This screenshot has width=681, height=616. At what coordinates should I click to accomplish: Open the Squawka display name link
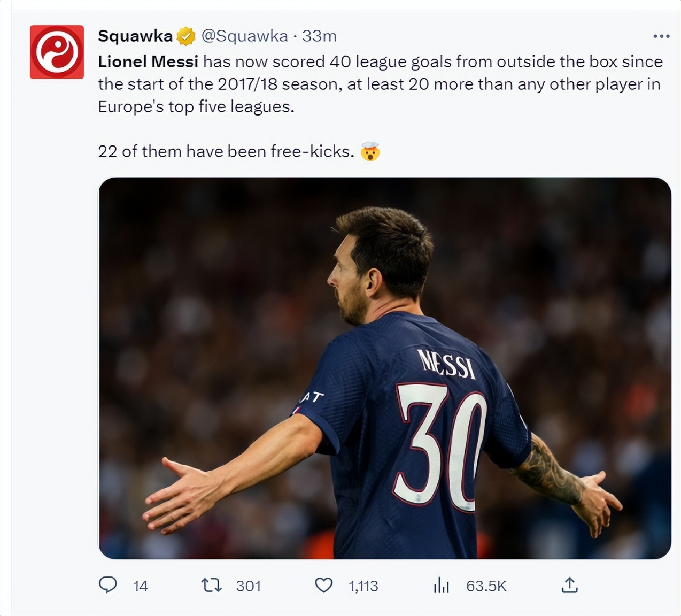(135, 36)
